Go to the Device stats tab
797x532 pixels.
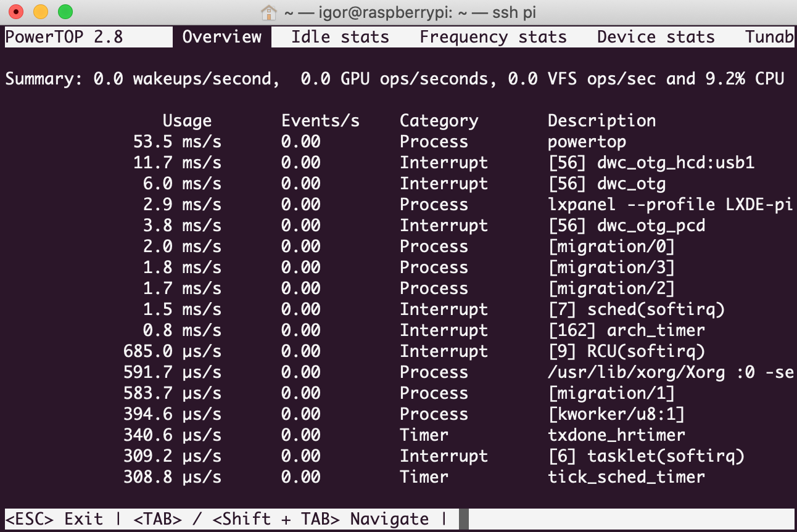click(656, 37)
